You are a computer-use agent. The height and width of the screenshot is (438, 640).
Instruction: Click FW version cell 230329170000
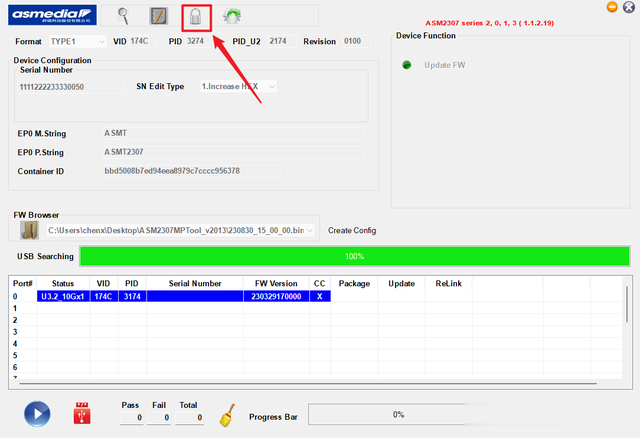[276, 296]
